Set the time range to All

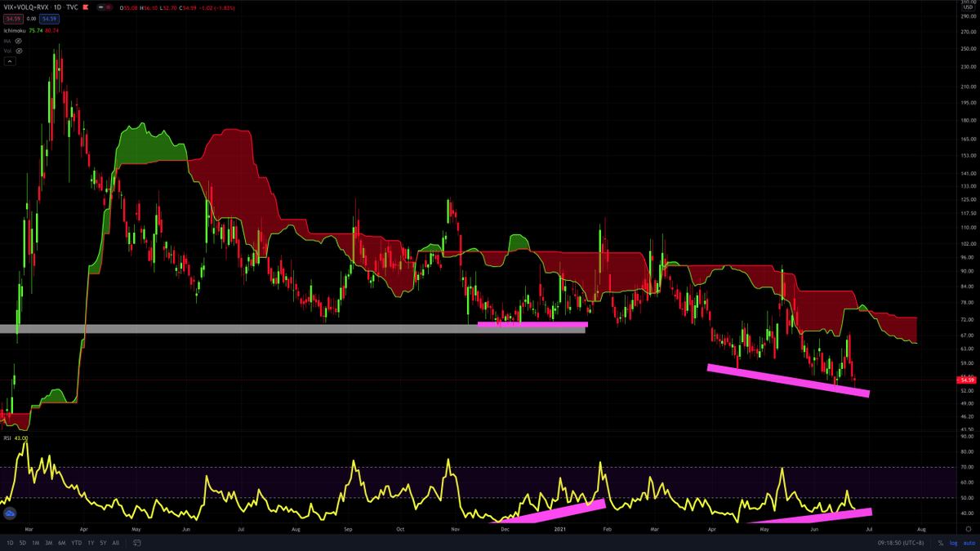pyautogui.click(x=115, y=543)
